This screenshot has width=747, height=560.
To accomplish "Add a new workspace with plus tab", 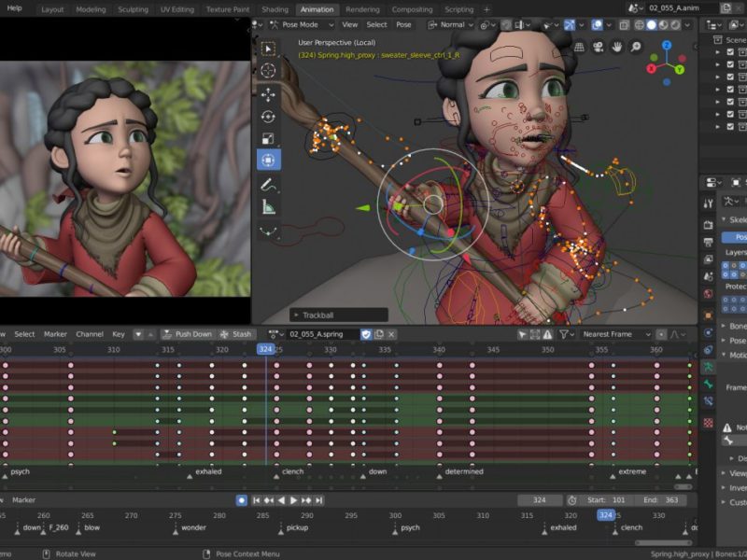I will (x=486, y=9).
